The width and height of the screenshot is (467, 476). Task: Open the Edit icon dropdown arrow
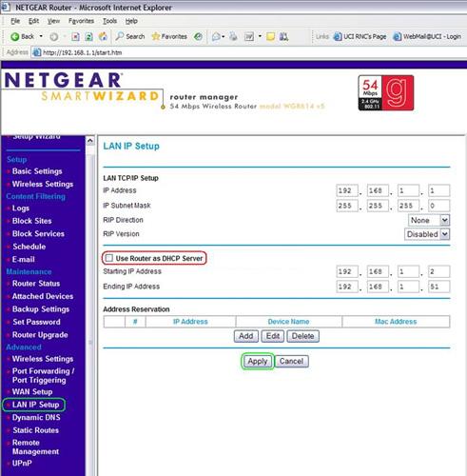tap(260, 36)
